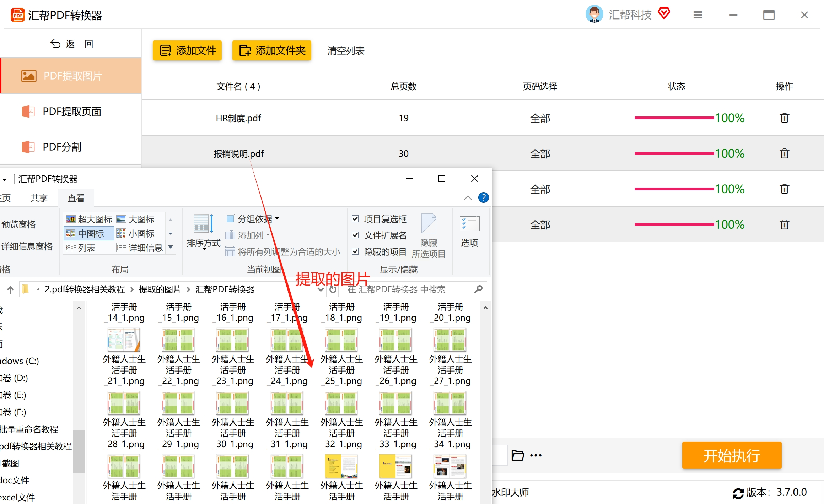Select the 活手册_21_1.png thumbnail
The image size is (824, 504).
(124, 340)
